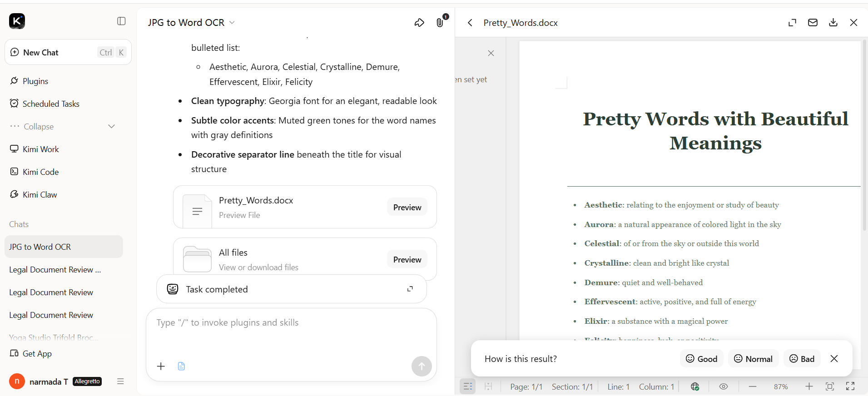Click the Pretty_Words.docx file icon
Image resolution: width=868 pixels, height=396 pixels.
tap(197, 211)
